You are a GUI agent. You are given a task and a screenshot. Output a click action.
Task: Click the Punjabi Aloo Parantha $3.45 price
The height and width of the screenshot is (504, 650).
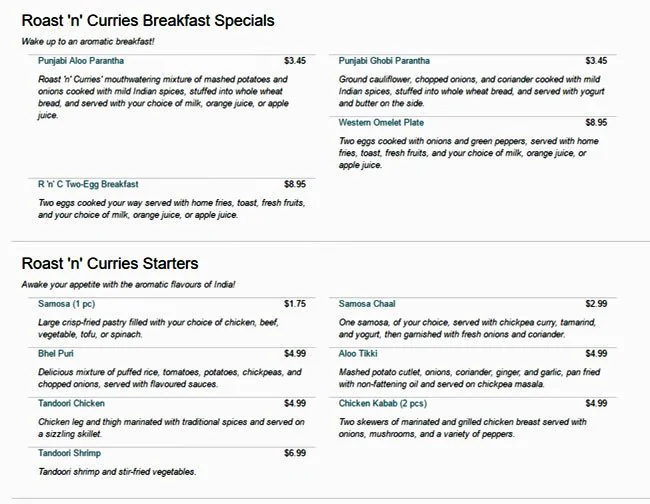pos(294,61)
